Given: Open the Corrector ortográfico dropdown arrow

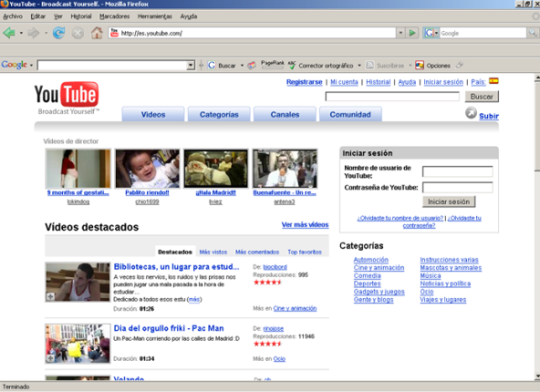Looking at the screenshot, I should [359, 66].
